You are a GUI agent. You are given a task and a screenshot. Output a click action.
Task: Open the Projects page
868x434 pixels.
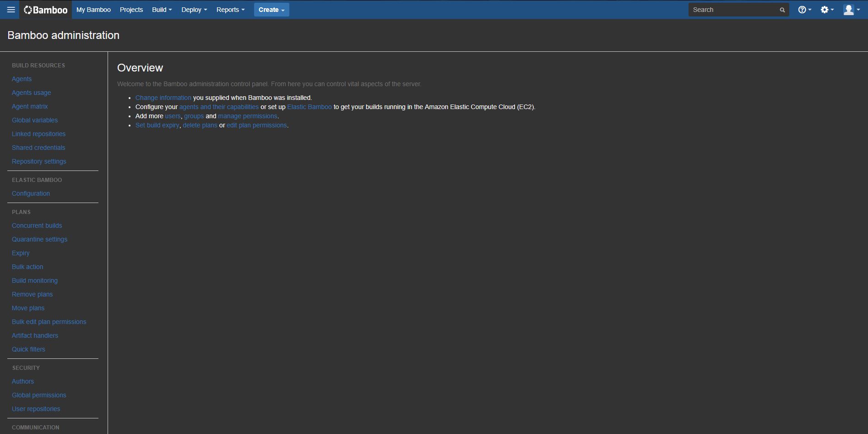(x=131, y=10)
